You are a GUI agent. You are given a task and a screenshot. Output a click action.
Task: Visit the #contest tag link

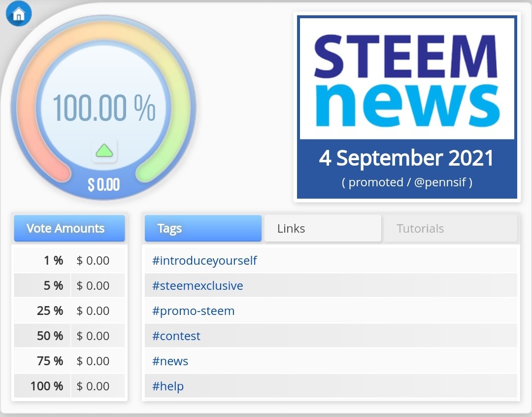(x=176, y=336)
